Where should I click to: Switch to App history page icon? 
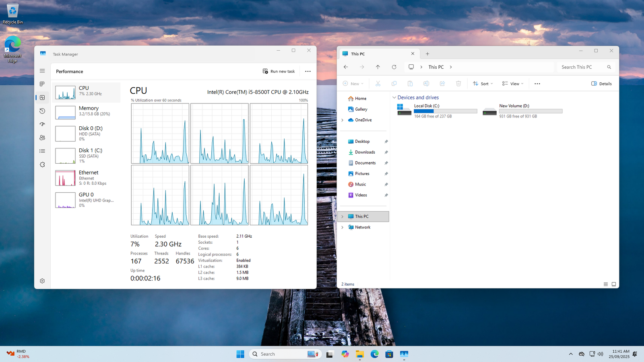(42, 111)
